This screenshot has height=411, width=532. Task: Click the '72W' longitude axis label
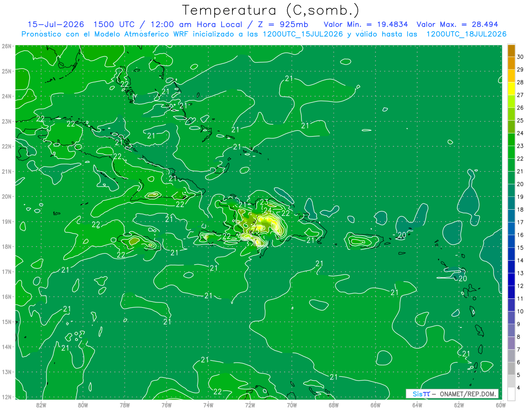pos(250,405)
